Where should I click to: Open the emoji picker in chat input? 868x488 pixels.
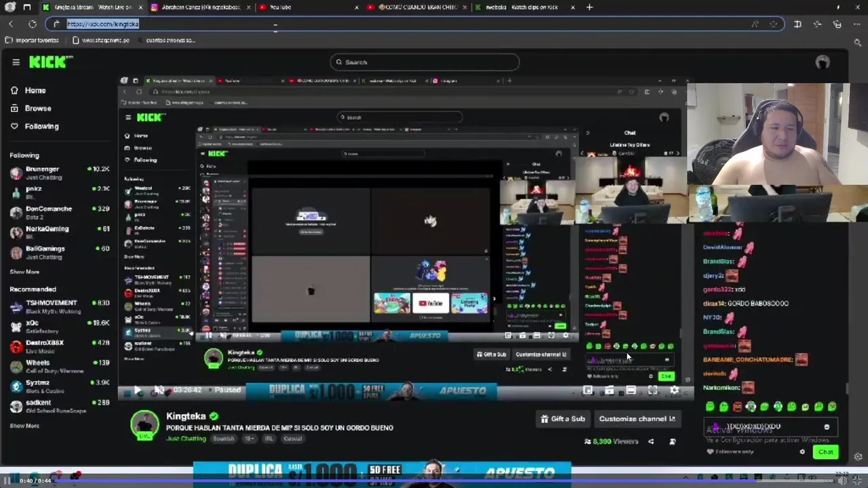pos(827,427)
